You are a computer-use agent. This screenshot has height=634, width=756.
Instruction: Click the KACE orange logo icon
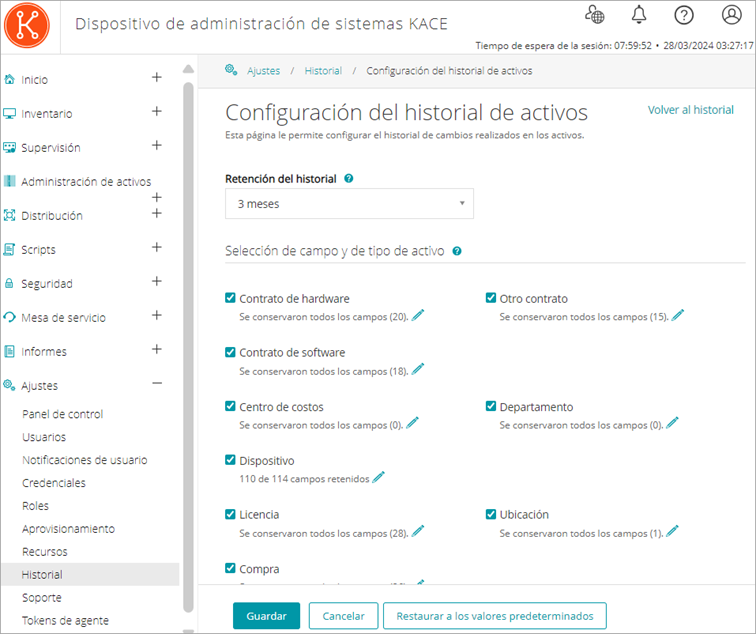(27, 25)
